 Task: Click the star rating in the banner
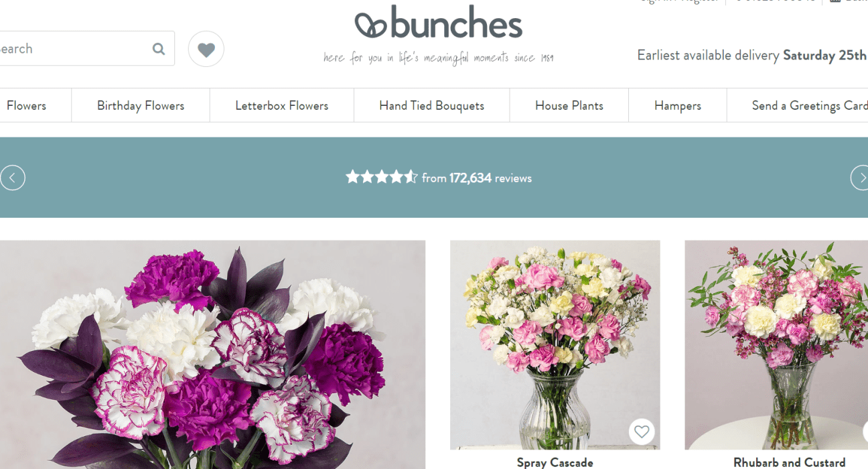(x=381, y=178)
